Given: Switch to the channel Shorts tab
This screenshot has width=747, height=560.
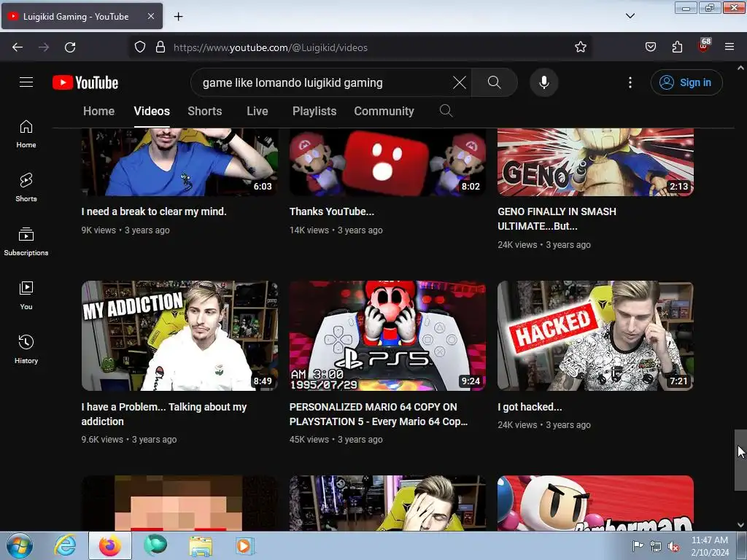Looking at the screenshot, I should [x=205, y=111].
